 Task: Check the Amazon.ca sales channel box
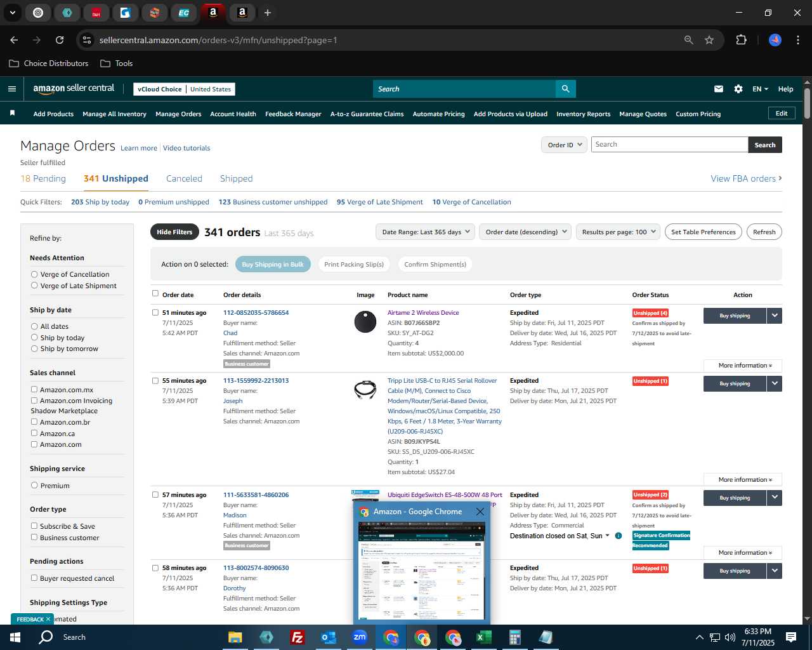34,434
